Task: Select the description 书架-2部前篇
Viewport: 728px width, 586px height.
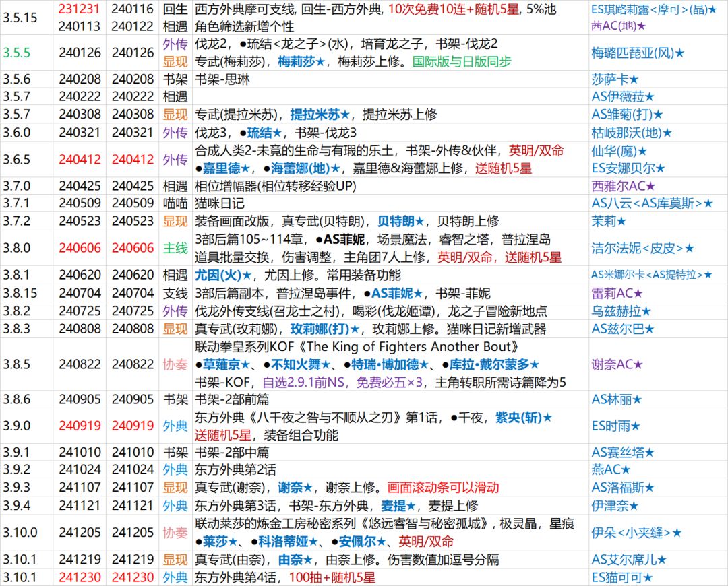Action: point(232,399)
